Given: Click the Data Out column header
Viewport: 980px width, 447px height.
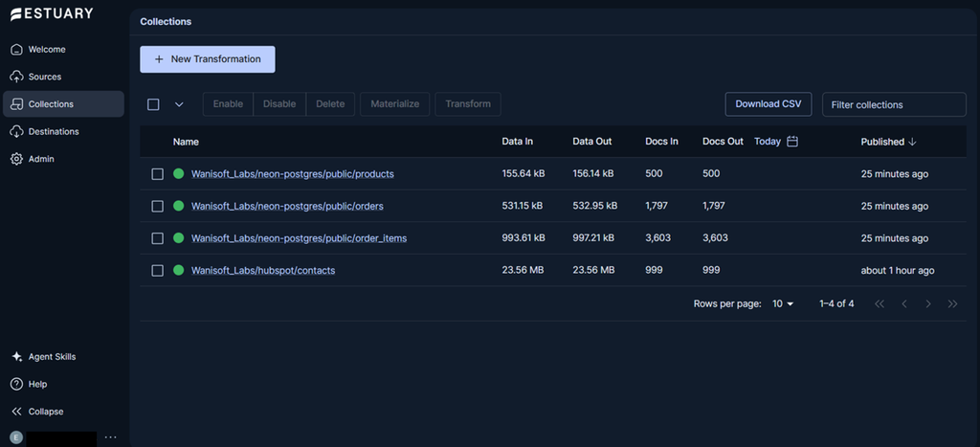Looking at the screenshot, I should pyautogui.click(x=591, y=142).
